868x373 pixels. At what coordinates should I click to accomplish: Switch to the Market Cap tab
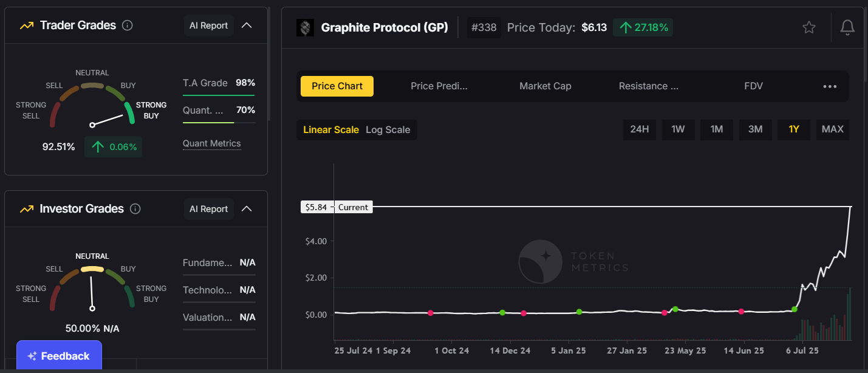[545, 86]
